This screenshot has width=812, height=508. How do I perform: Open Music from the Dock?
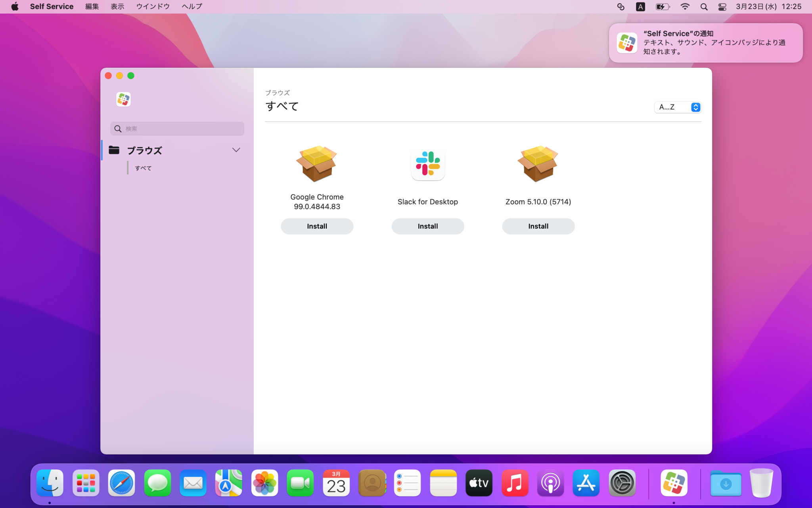point(515,483)
